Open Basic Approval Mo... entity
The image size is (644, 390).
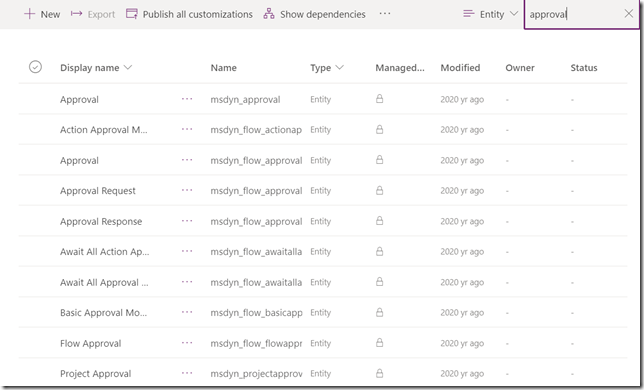(x=104, y=313)
